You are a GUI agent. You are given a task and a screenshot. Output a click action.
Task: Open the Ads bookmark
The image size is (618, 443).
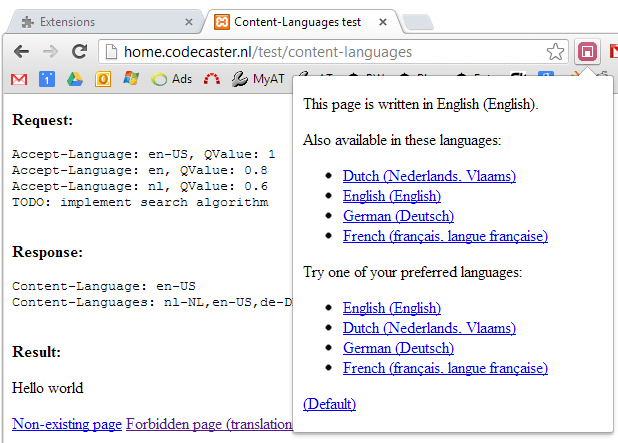pyautogui.click(x=172, y=79)
